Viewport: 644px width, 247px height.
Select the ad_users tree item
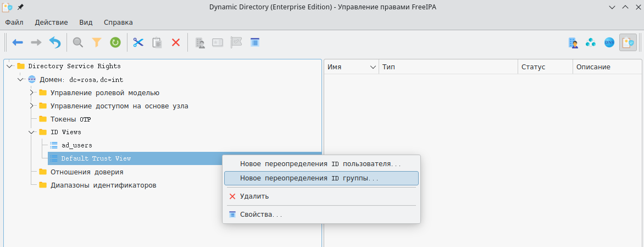76,145
